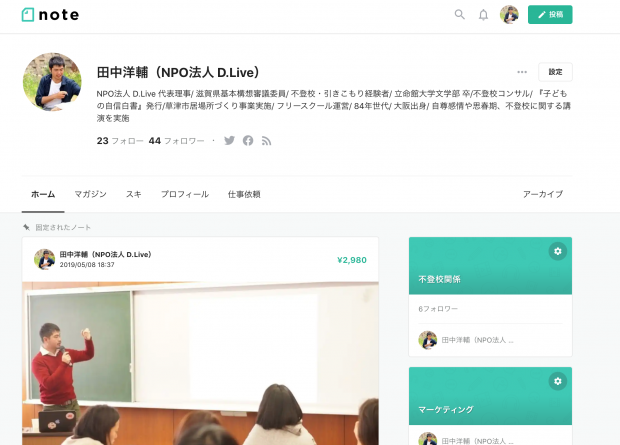Click the 設定 settings button

pyautogui.click(x=555, y=72)
